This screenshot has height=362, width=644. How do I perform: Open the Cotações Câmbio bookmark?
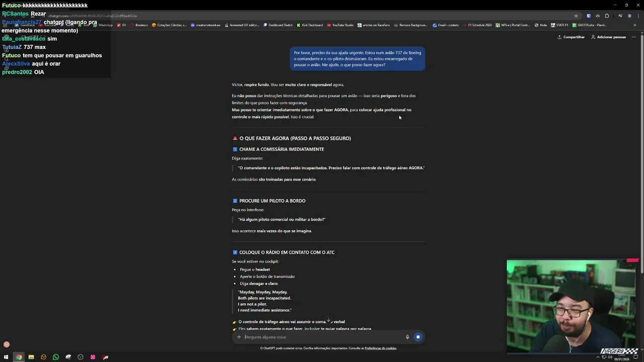(170, 25)
